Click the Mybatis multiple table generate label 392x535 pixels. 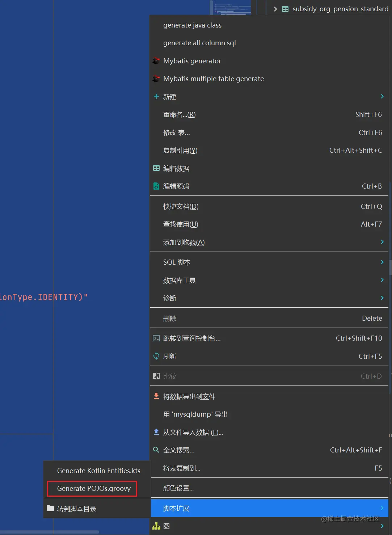coord(214,79)
